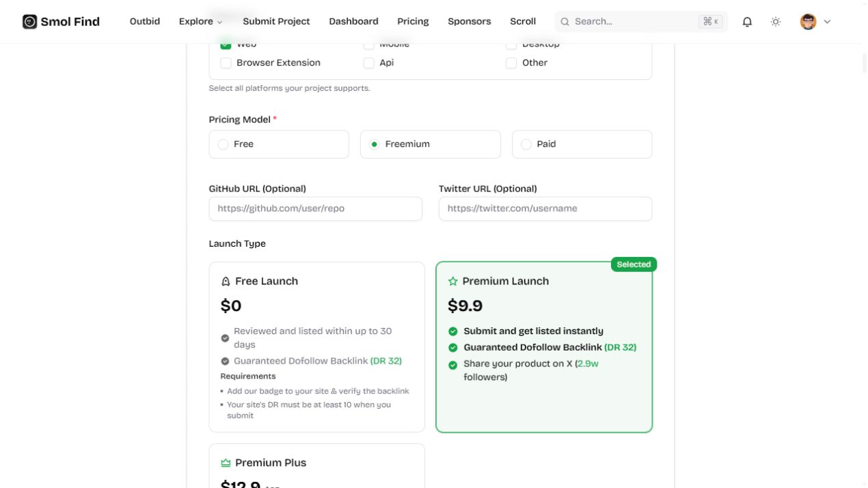Click the crown icon beside Premium Plus
Screen dimensions: 868x488
click(226, 463)
